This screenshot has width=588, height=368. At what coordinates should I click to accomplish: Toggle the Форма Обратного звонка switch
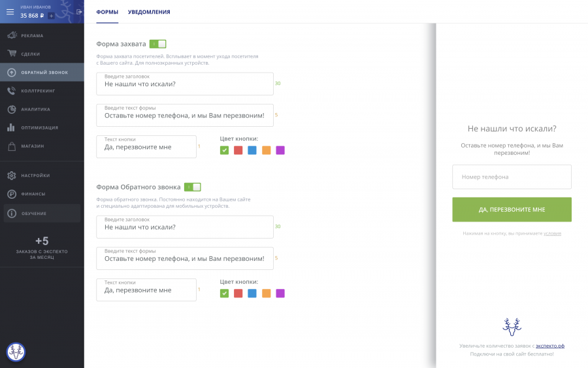(192, 187)
